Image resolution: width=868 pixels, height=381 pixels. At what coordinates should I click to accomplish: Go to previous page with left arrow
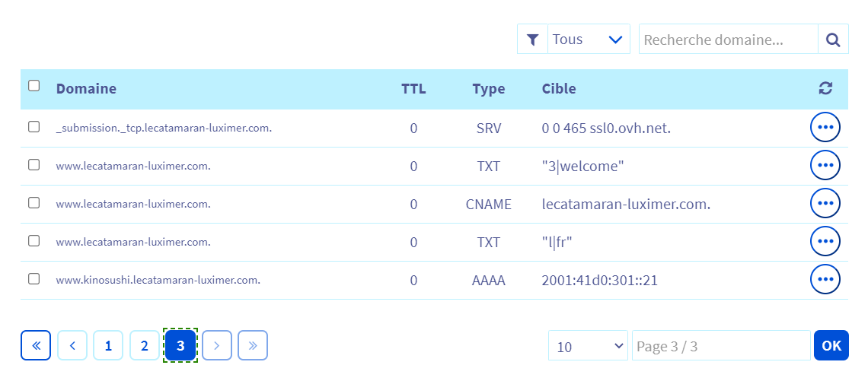72,346
